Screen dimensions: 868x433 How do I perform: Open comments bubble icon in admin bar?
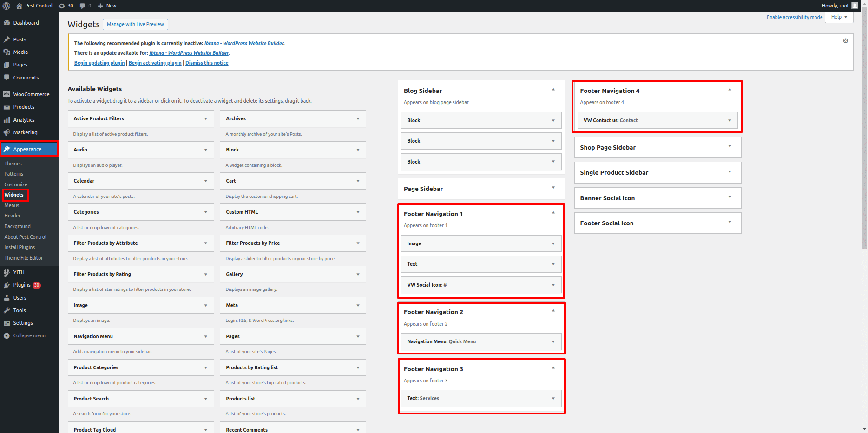(x=83, y=6)
